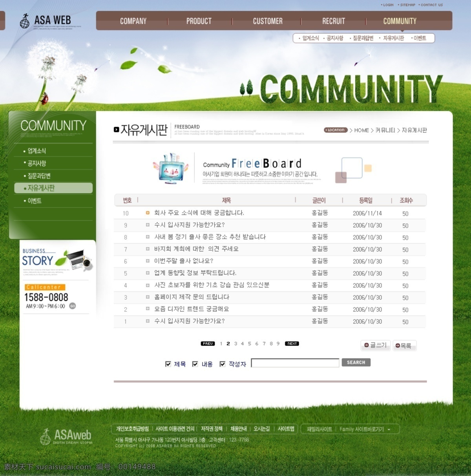Click HOME in the breadcrumb
This screenshot has width=471, height=476.
click(x=361, y=130)
